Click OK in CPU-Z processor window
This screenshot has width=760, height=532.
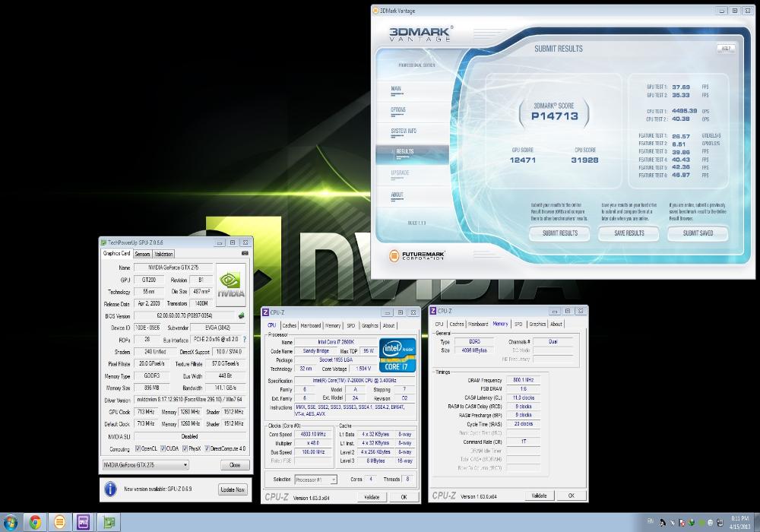(x=404, y=497)
